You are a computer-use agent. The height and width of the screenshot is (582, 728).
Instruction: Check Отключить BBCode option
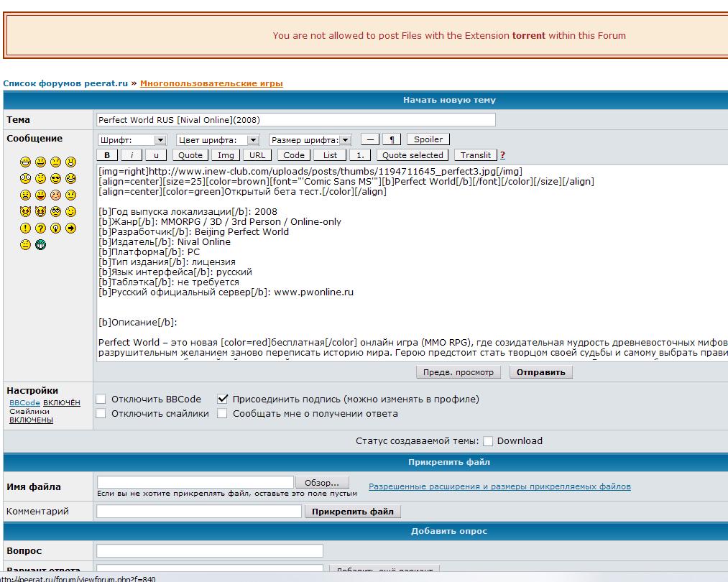point(101,399)
